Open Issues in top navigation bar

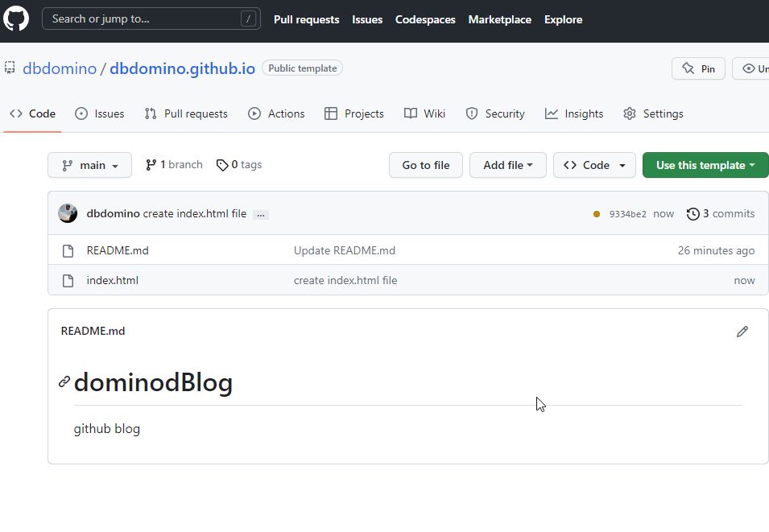[367, 19]
